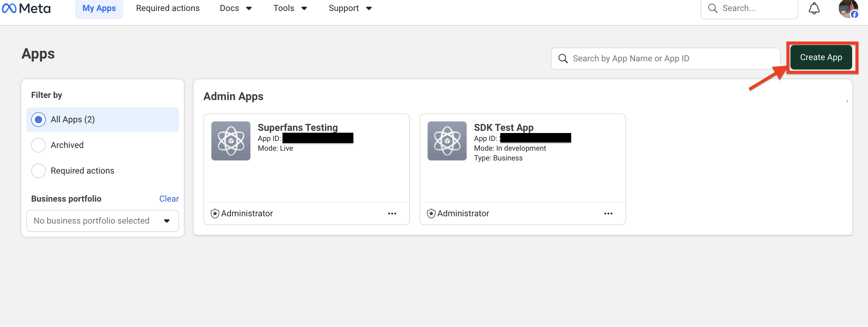The image size is (868, 327).
Task: Open the notifications bell
Action: [x=814, y=9]
